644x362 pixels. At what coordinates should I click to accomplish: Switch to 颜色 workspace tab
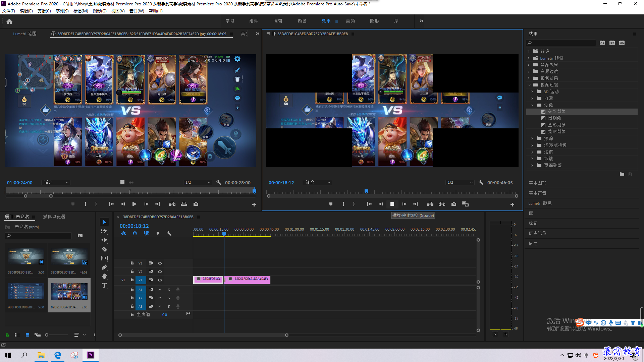click(x=302, y=21)
